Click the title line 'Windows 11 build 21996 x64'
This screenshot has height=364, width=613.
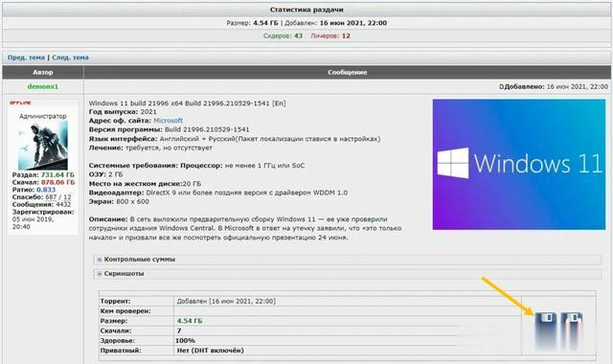pos(188,103)
